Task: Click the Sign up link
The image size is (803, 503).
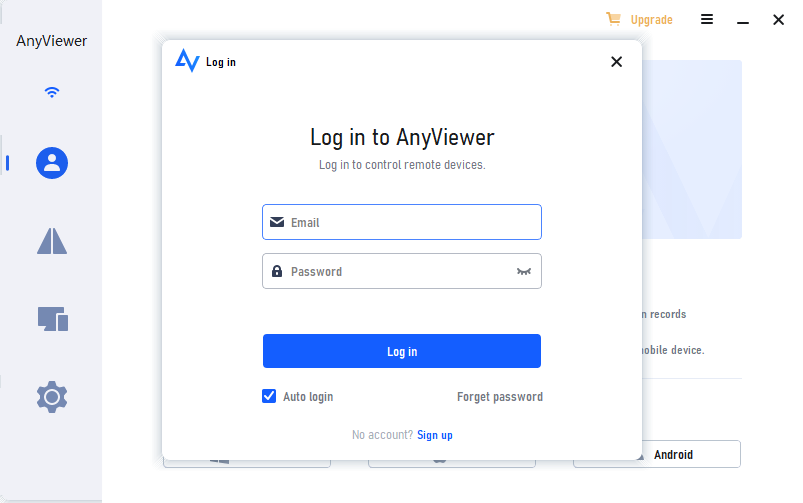Action: point(435,435)
